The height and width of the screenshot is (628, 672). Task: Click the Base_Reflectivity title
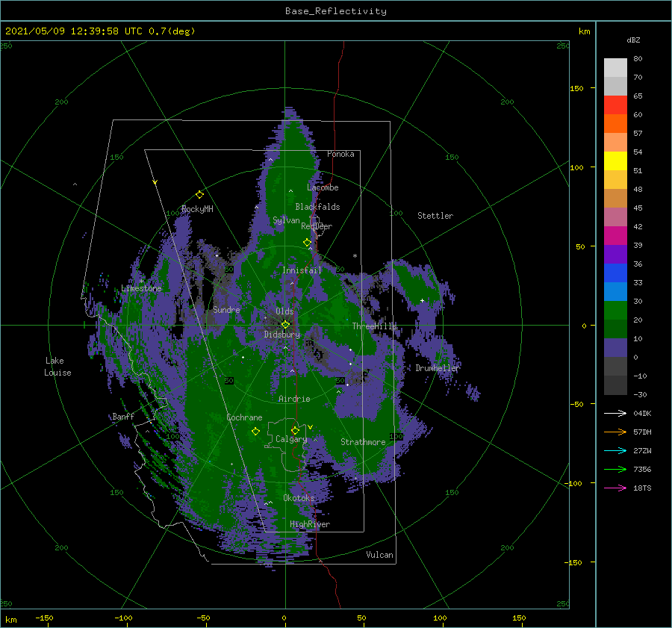[x=336, y=11]
